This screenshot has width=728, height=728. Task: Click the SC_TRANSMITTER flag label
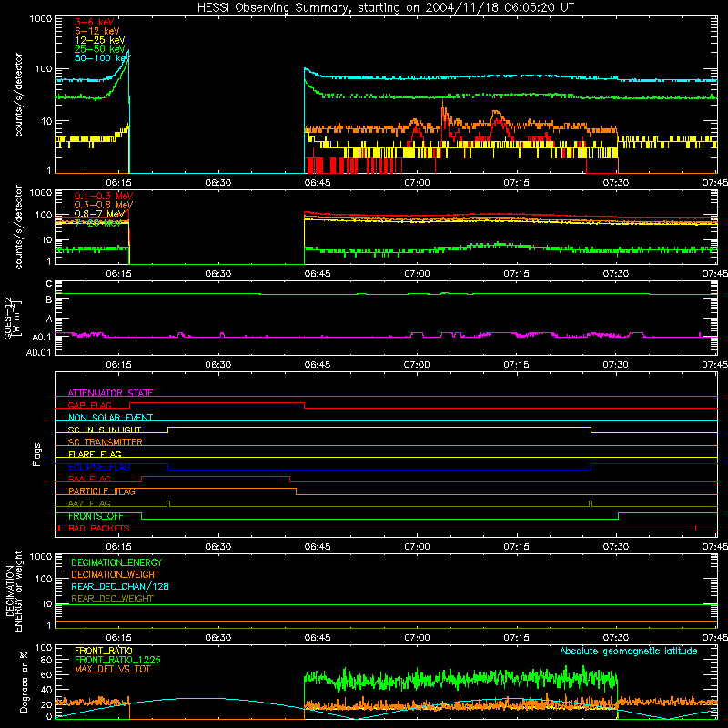coord(106,441)
